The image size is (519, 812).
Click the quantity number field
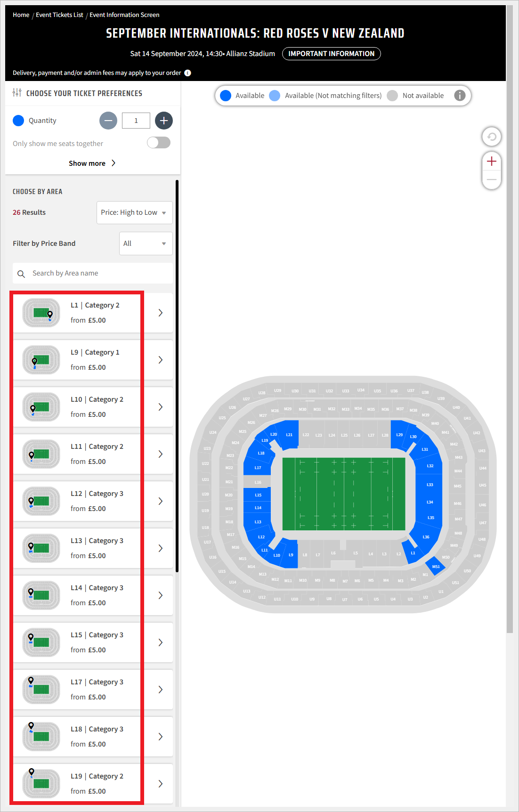(x=136, y=121)
